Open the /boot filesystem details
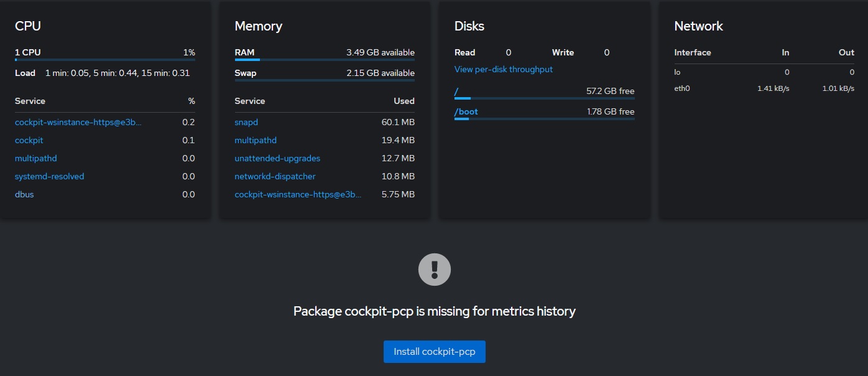The width and height of the screenshot is (868, 376). coord(467,111)
